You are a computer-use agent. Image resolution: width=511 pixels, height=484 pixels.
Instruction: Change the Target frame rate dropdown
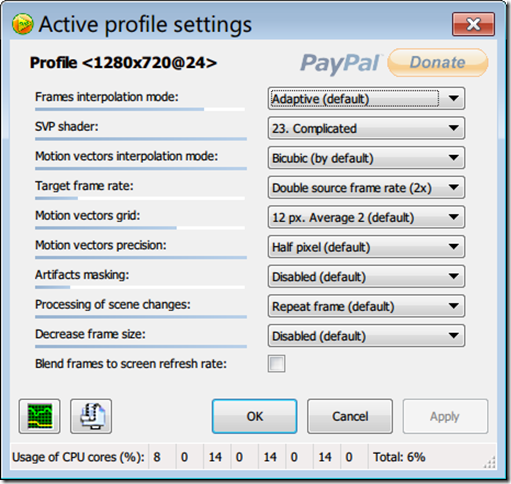[x=366, y=187]
